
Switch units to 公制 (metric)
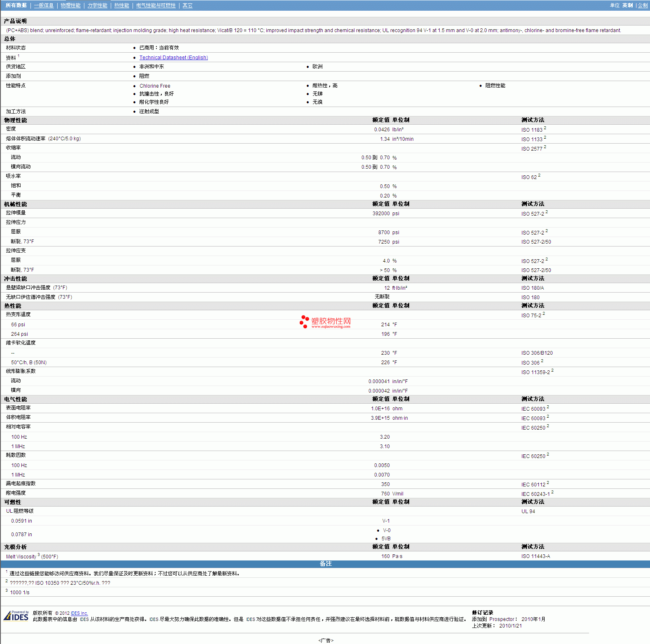click(643, 5)
